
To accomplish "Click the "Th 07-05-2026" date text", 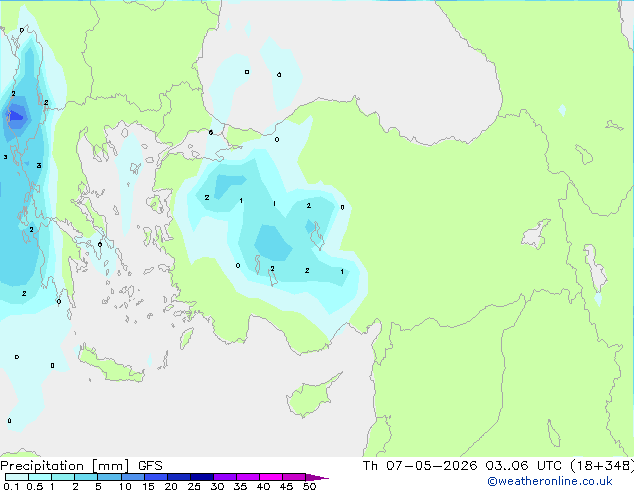I will 420,466.
